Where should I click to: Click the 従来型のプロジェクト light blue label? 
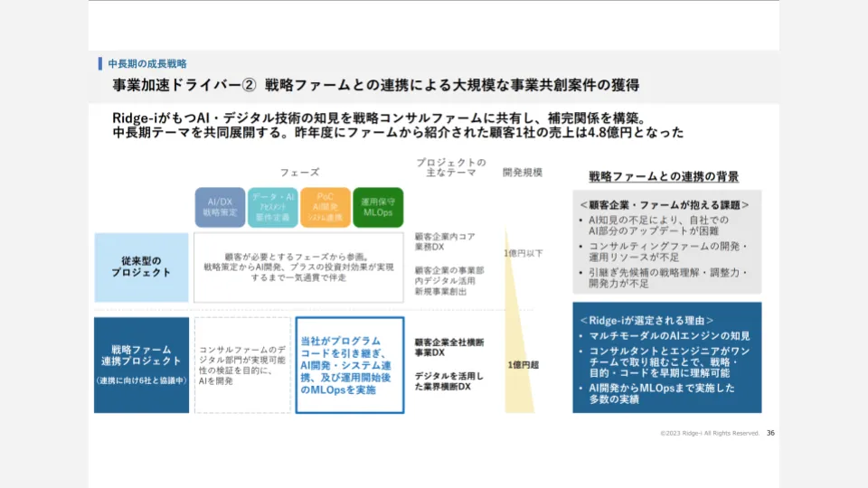[x=141, y=267]
